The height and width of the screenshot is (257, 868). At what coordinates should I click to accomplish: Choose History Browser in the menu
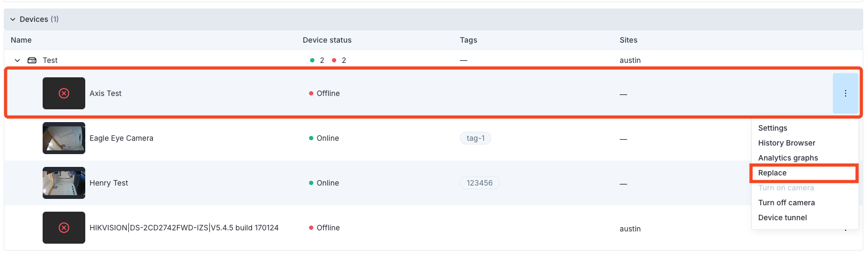point(786,143)
